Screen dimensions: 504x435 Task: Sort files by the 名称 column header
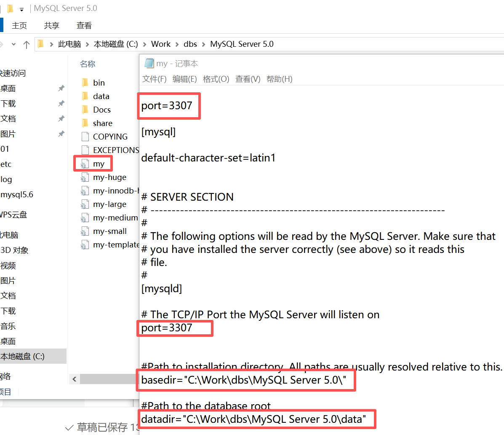tap(88, 64)
